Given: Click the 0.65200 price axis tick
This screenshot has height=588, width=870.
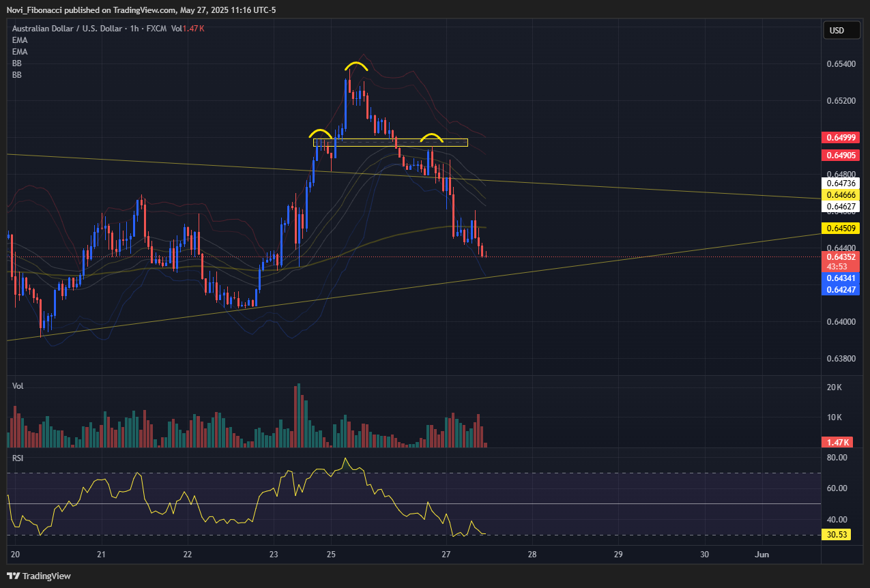Looking at the screenshot, I should [x=840, y=101].
